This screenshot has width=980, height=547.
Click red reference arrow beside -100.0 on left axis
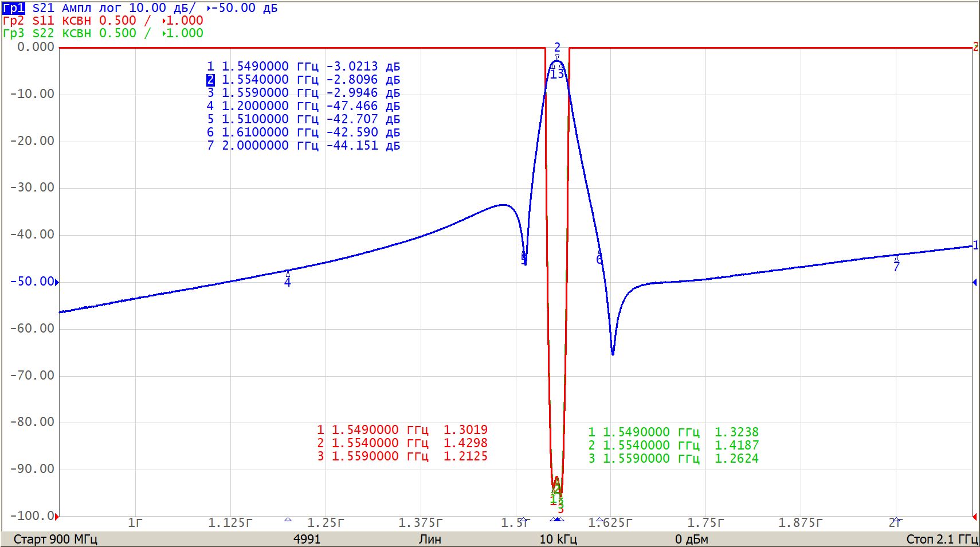tap(57, 516)
